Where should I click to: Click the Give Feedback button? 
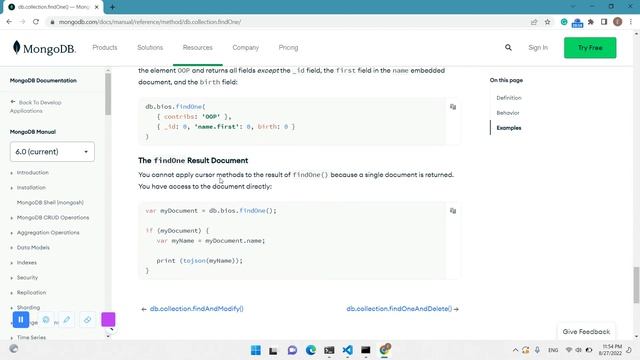[x=586, y=332]
